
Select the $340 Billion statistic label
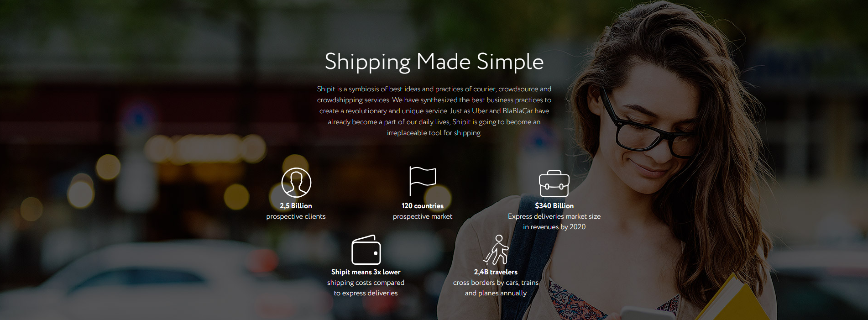554,206
